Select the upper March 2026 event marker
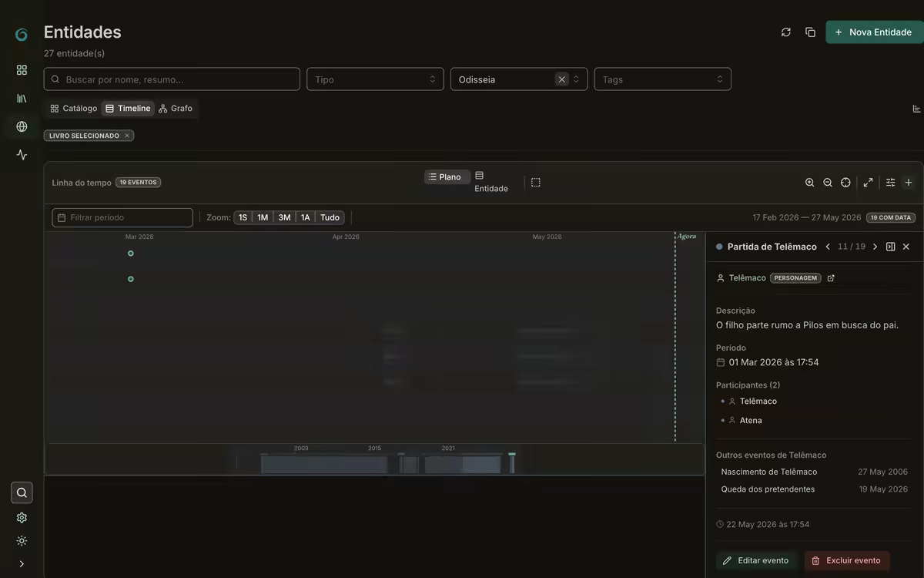This screenshot has height=578, width=924. [131, 254]
